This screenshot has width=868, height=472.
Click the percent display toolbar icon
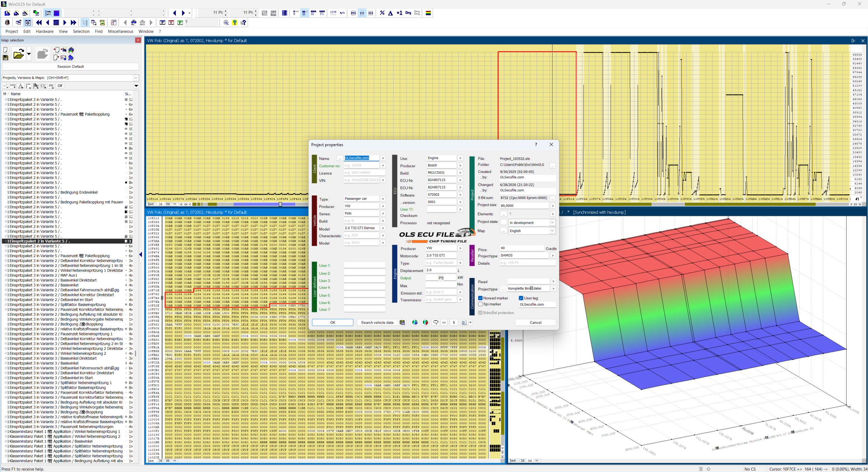(x=382, y=13)
